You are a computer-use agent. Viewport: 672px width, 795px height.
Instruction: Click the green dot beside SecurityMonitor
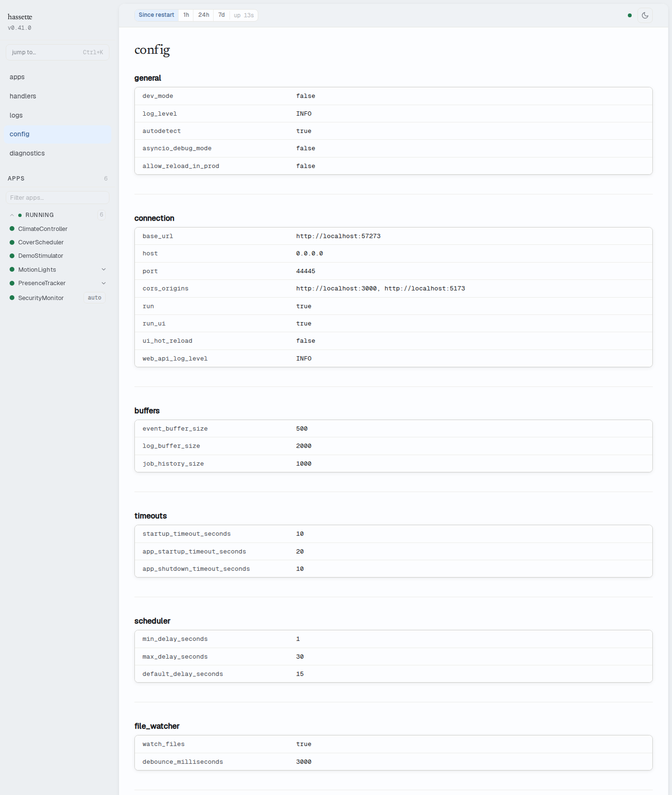click(x=12, y=298)
